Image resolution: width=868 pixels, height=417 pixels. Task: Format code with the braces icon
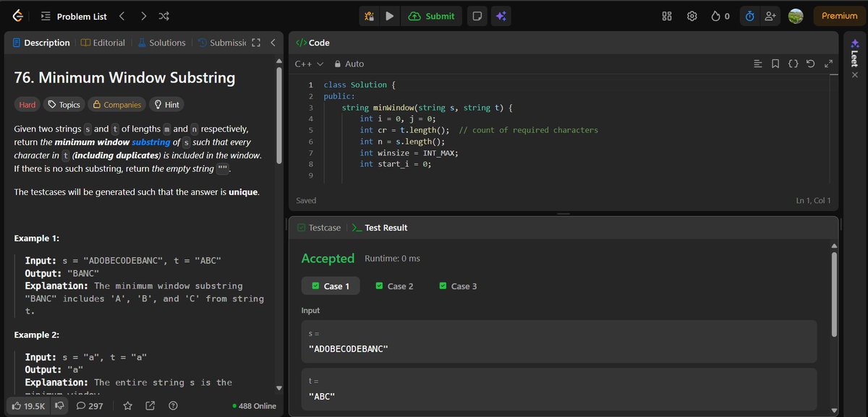pos(793,64)
